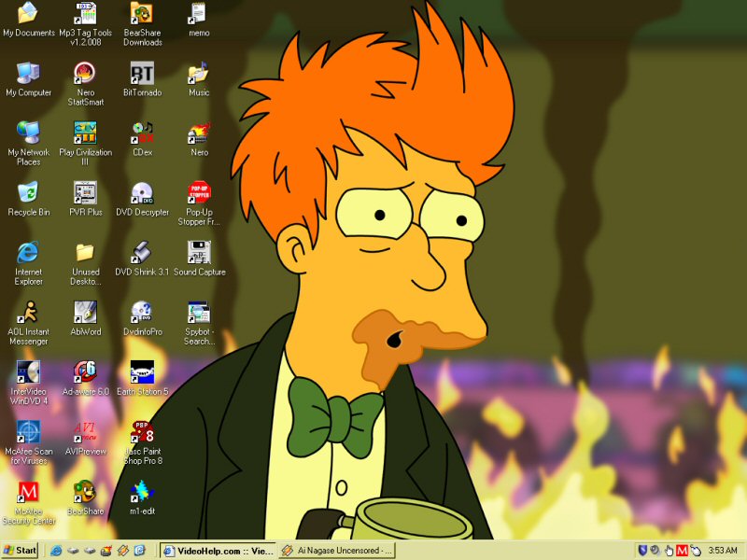Image resolution: width=747 pixels, height=560 pixels.
Task: Select the McAfee Security Center desktop shortcut
Action: click(x=28, y=503)
